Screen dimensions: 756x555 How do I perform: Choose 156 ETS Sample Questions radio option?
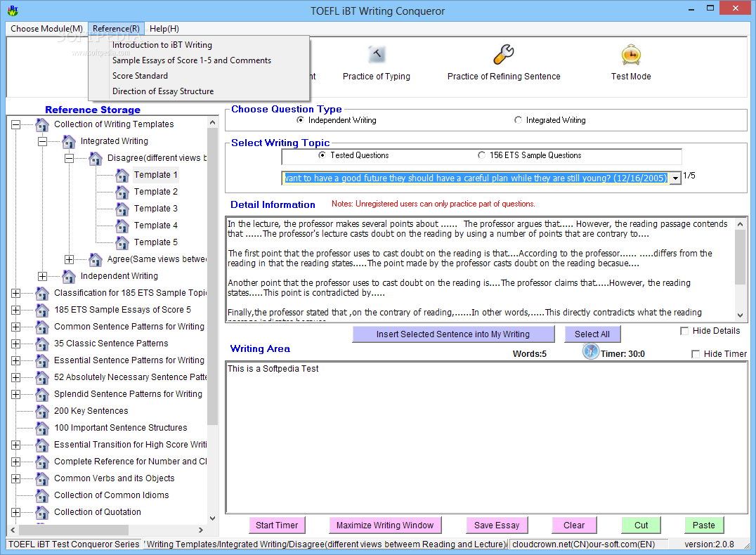pos(481,155)
